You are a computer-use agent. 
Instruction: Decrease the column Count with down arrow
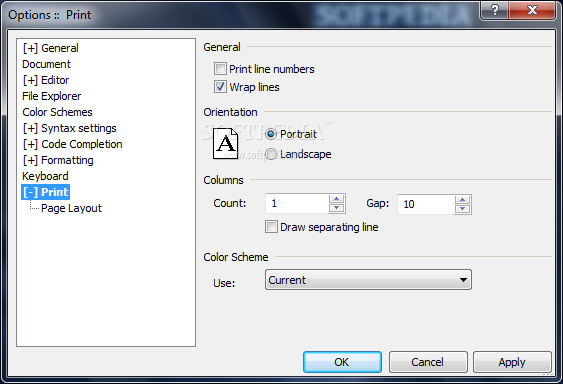[336, 208]
